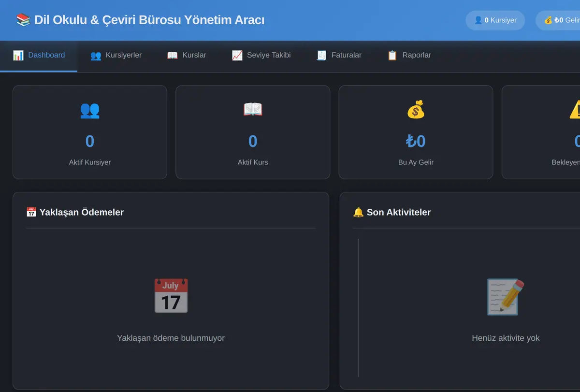The image size is (580, 392).
Task: Click the Aktif Kurs label
Action: [253, 162]
